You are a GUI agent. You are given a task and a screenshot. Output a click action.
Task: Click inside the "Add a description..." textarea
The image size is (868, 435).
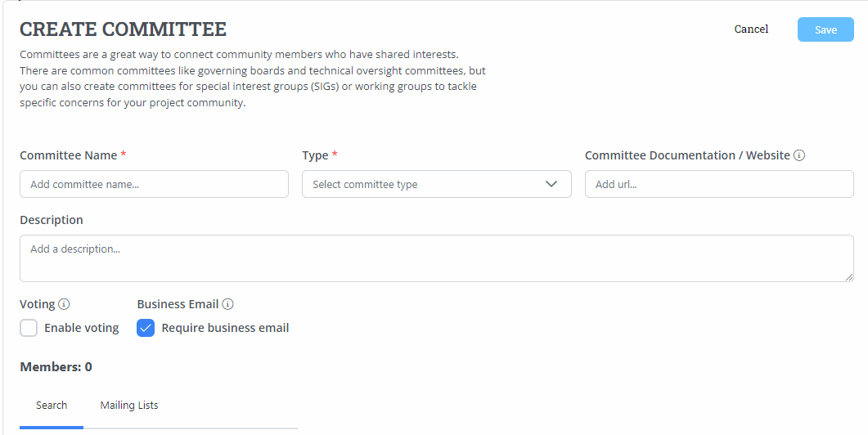(x=435, y=258)
